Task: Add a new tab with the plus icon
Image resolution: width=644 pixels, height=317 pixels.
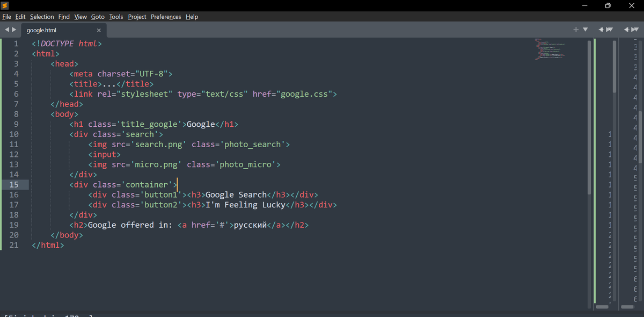Action: (576, 30)
